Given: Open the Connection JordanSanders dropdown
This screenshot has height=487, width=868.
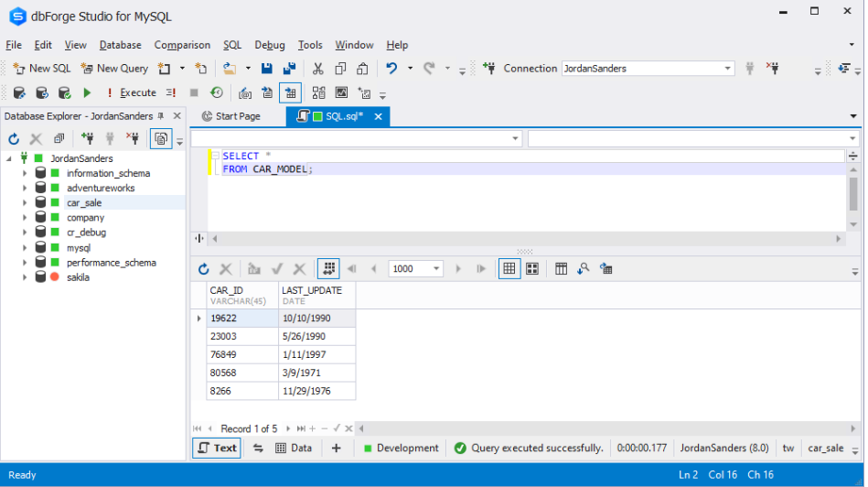Looking at the screenshot, I should 727,68.
